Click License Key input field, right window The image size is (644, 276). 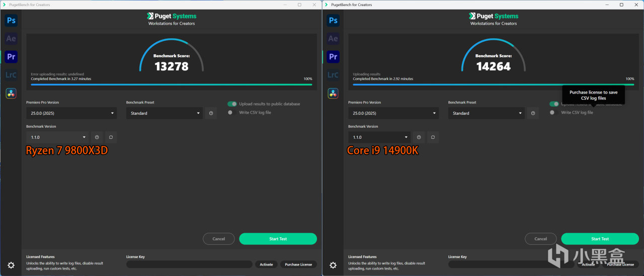(x=511, y=264)
